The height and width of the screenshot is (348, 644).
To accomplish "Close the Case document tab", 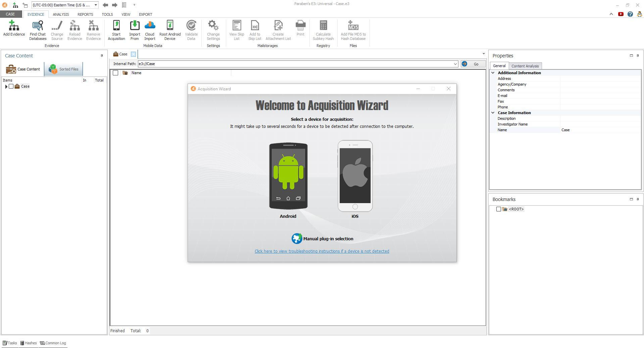I will pyautogui.click(x=133, y=54).
